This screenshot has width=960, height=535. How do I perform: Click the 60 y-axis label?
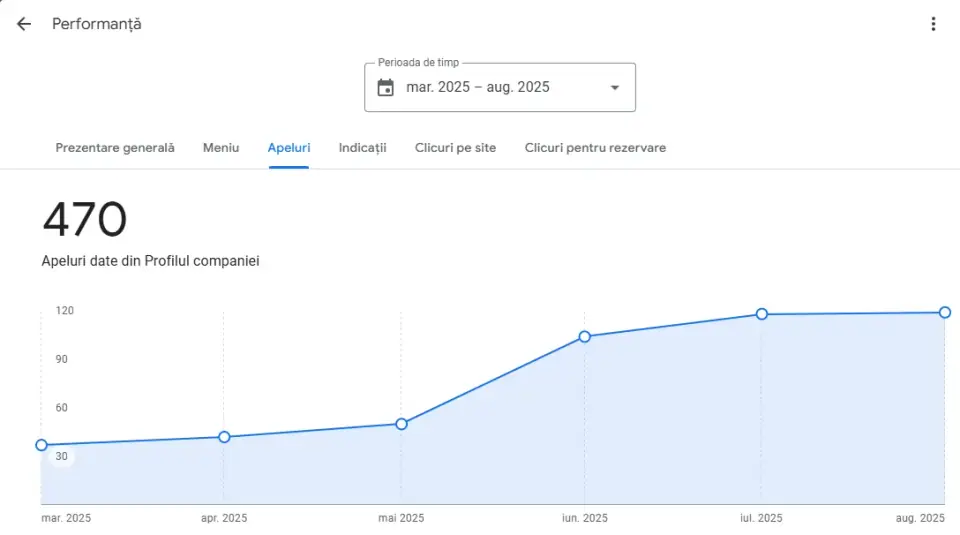coord(61,408)
